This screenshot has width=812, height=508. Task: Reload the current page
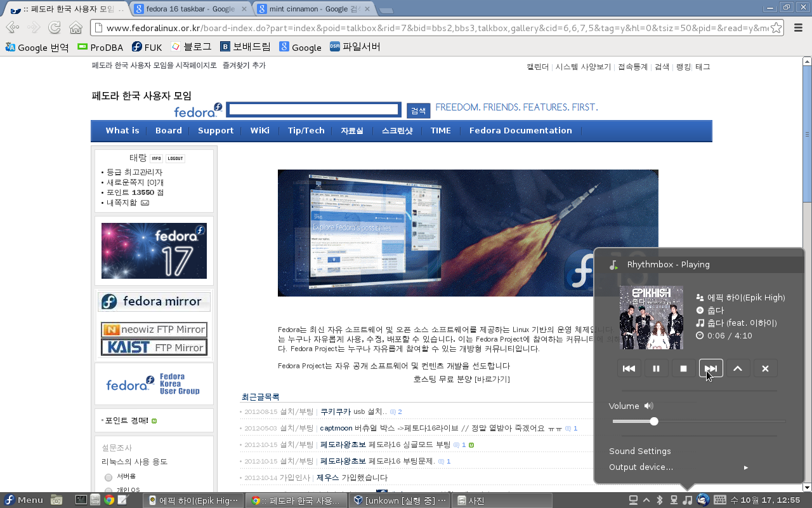click(55, 28)
